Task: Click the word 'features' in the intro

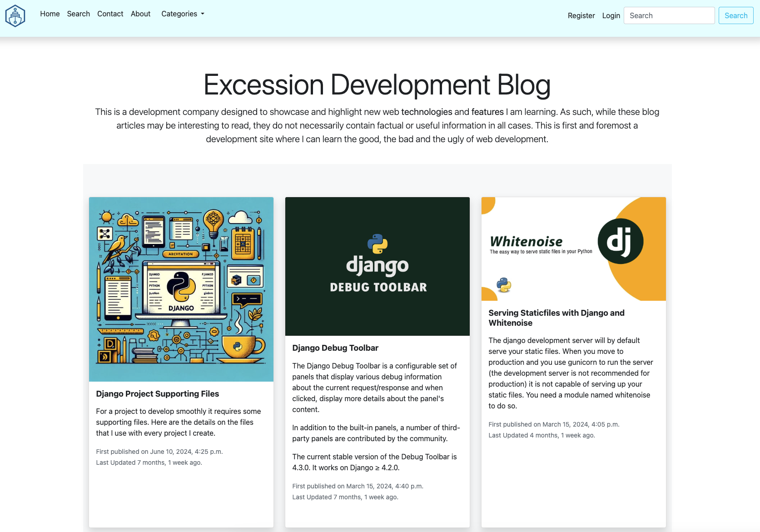Action: [x=487, y=112]
